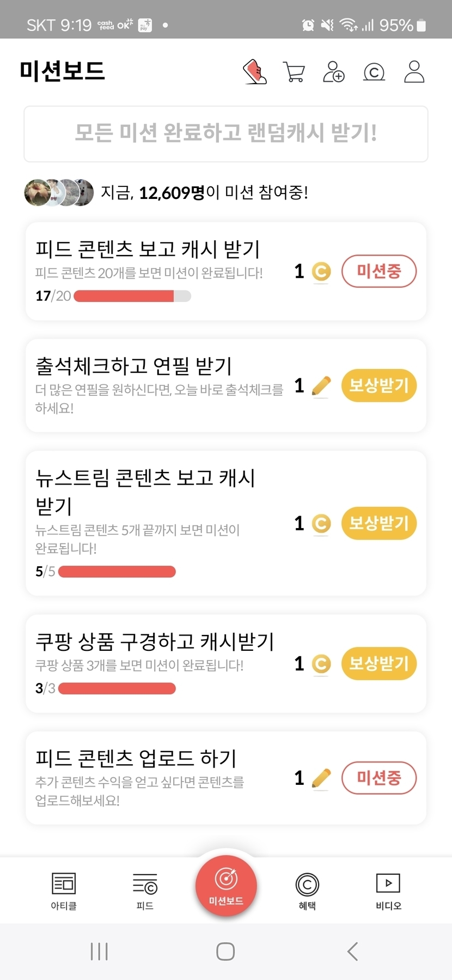Screen dimensions: 452x980
Task: Open the 비디오 tab
Action: pyautogui.click(x=388, y=891)
